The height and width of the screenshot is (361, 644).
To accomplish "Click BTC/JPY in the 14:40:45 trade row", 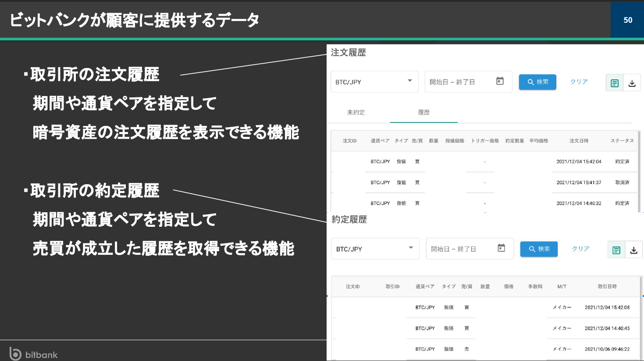I will [x=425, y=329].
